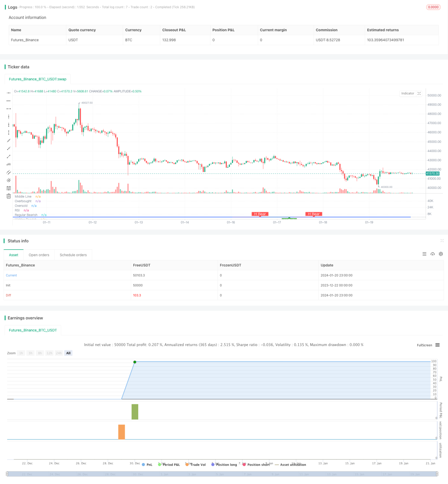Select the vertical straight line drawing tool
The height and width of the screenshot is (484, 448).
point(9,117)
